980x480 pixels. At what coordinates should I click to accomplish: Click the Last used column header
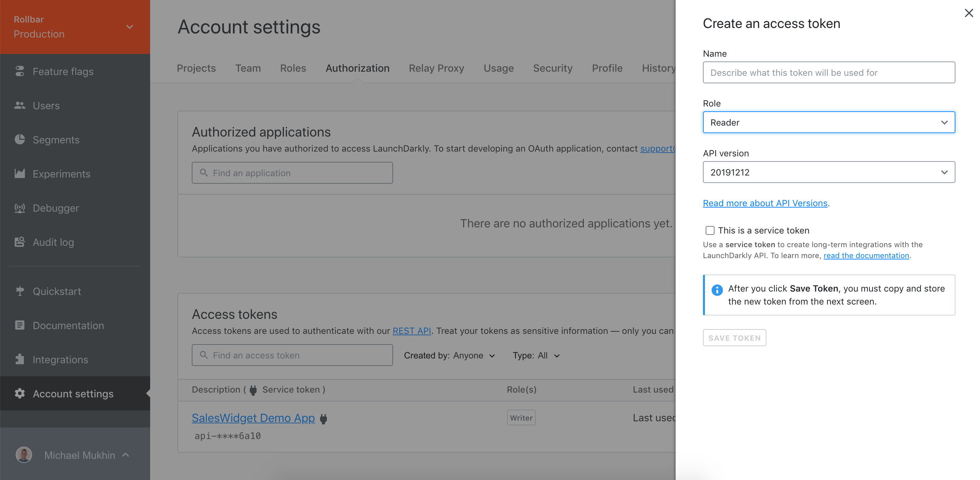click(653, 390)
